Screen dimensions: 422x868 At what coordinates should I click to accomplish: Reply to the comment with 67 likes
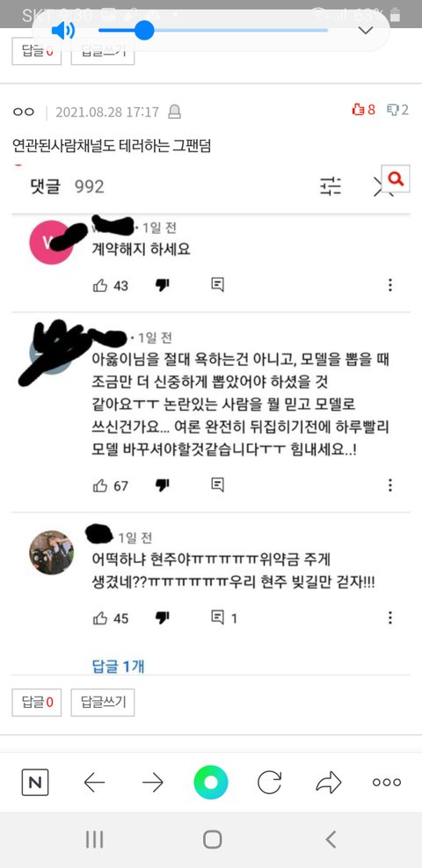[x=218, y=485]
